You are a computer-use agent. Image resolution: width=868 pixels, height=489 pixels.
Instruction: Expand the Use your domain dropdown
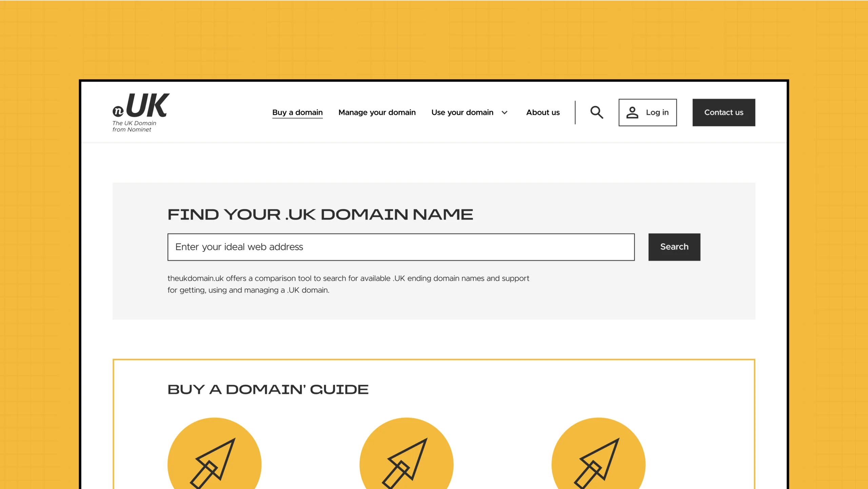pos(462,112)
